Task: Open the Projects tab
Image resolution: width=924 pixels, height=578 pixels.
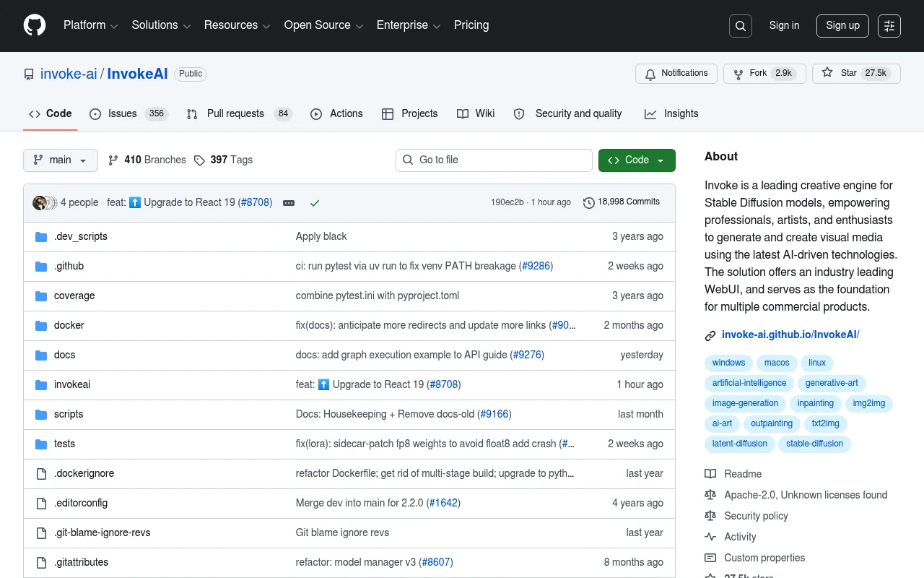Action: 410,113
